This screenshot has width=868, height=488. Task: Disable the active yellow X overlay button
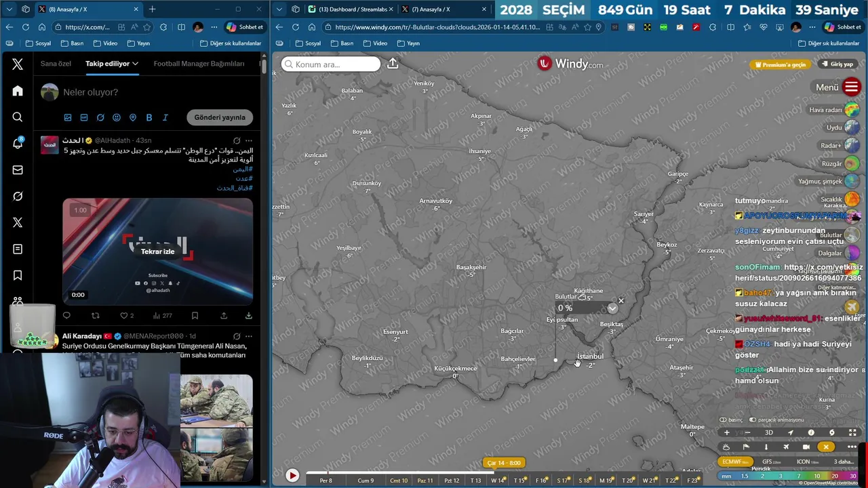click(825, 447)
